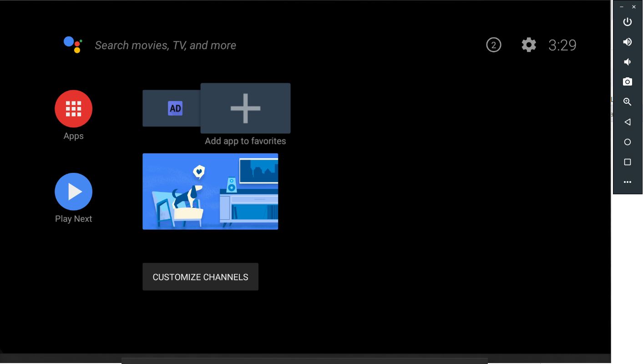
Task: Open the Apps library
Action: coord(73,109)
